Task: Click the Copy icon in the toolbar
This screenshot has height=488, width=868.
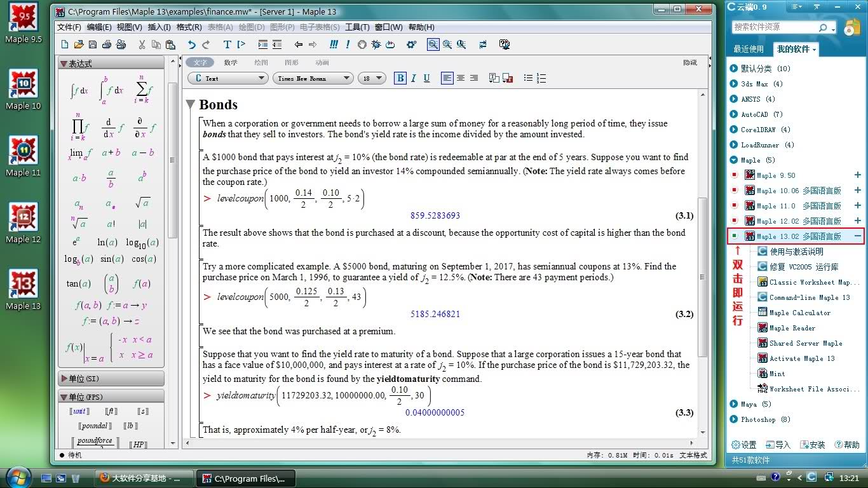Action: click(x=156, y=44)
